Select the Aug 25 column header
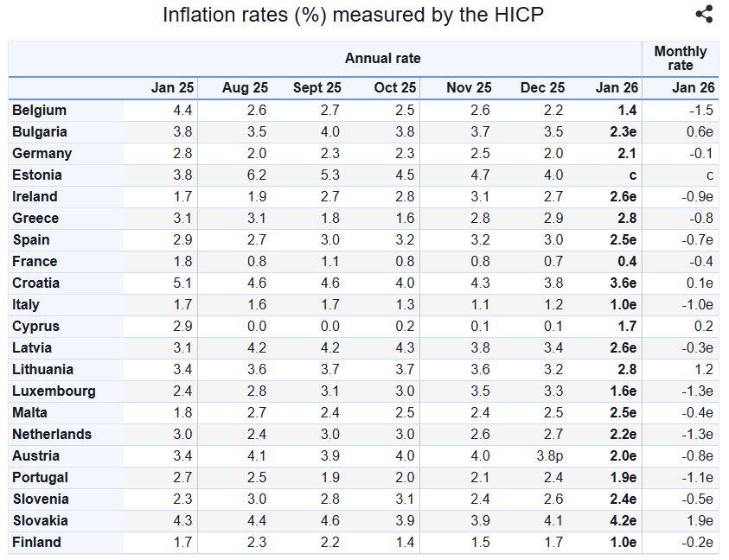Screen dimensions: 729x560 coord(245,88)
